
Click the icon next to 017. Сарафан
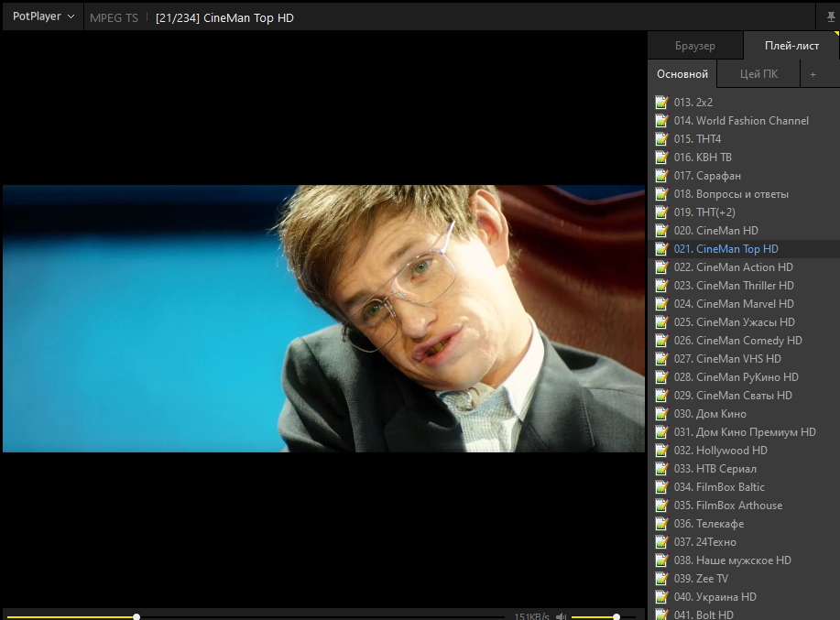(662, 176)
